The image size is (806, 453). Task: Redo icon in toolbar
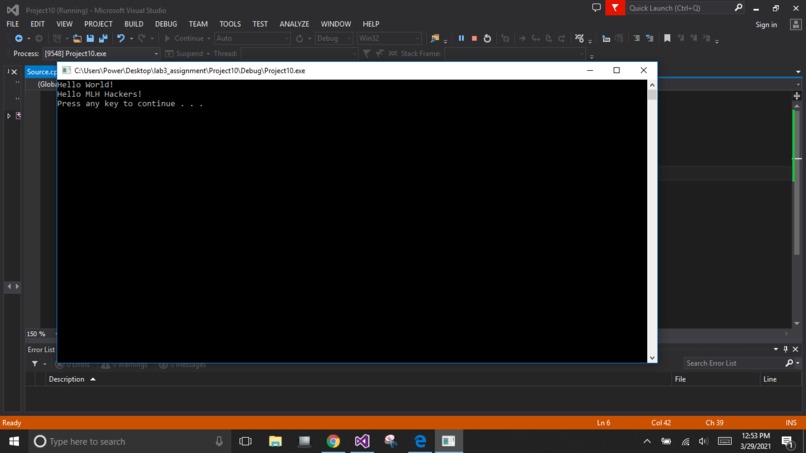click(141, 39)
